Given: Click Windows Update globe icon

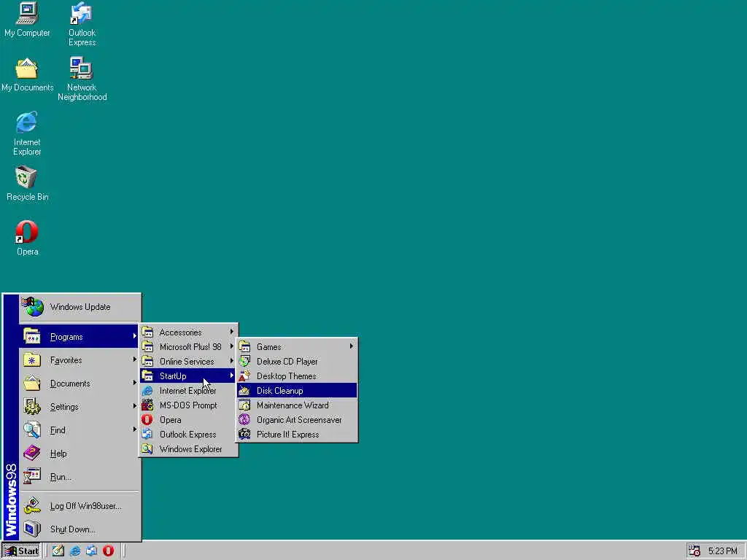Looking at the screenshot, I should (32, 307).
